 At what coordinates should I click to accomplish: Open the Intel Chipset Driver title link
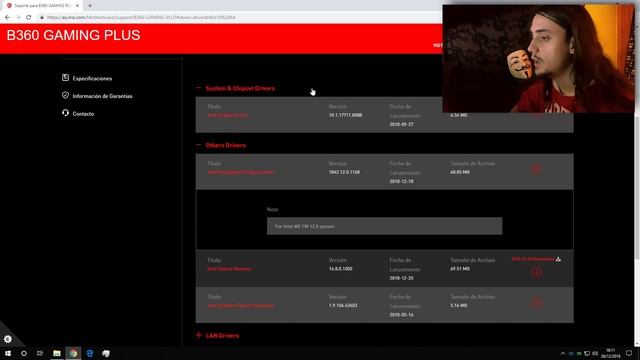pos(227,116)
